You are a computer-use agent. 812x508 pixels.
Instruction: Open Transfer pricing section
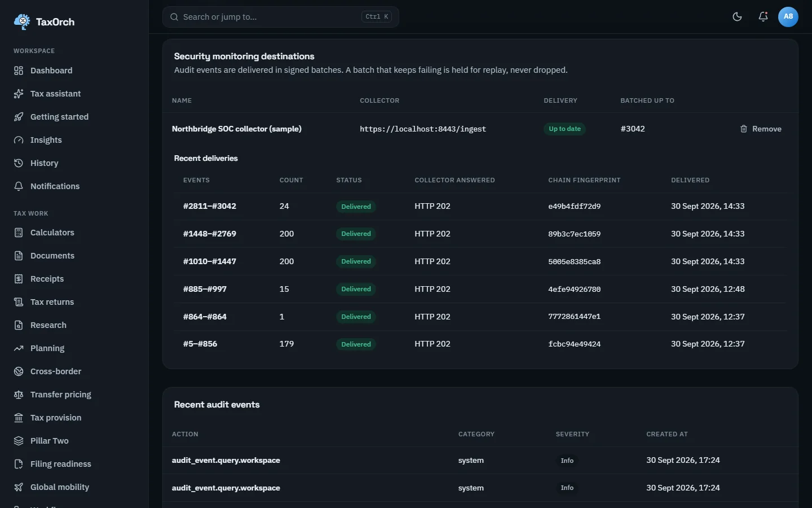point(74,395)
